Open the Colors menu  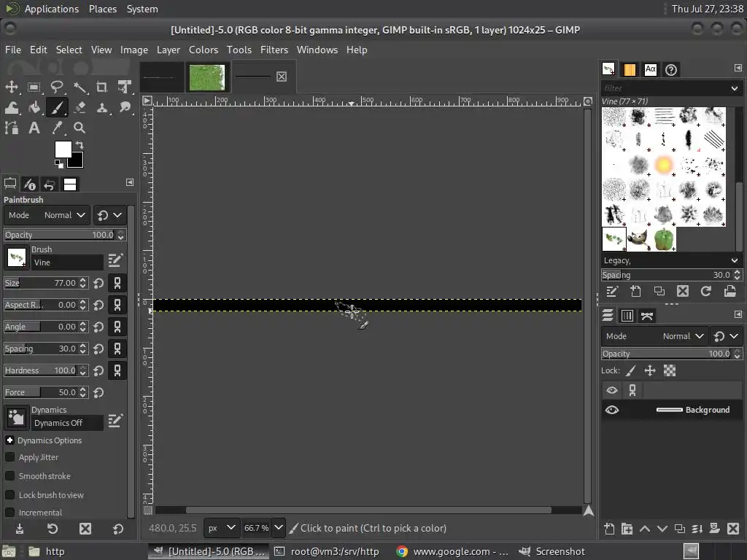[204, 50]
